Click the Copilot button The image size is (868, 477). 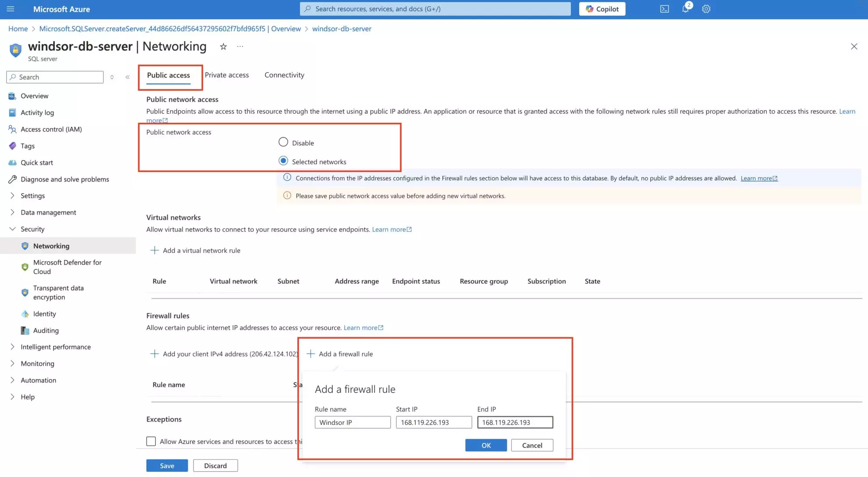[x=602, y=9]
